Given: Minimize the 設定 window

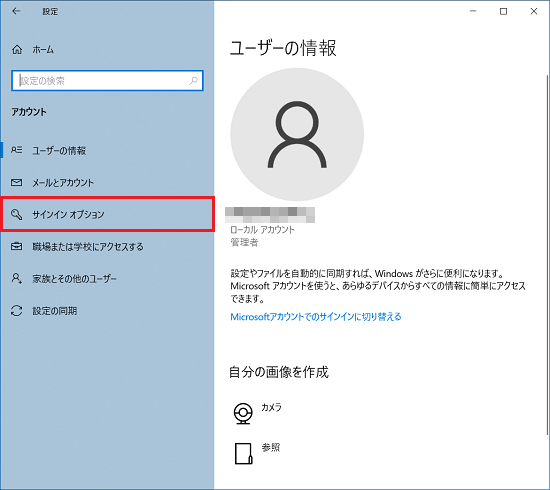Looking at the screenshot, I should pyautogui.click(x=473, y=11).
